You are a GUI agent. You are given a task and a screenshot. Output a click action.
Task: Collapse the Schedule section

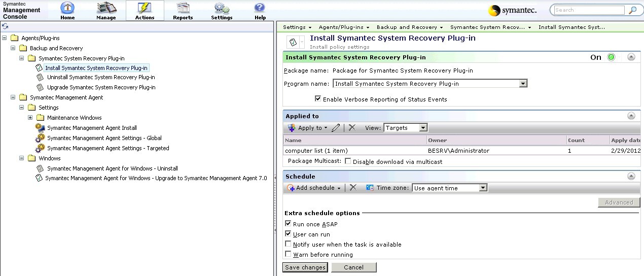point(631,177)
